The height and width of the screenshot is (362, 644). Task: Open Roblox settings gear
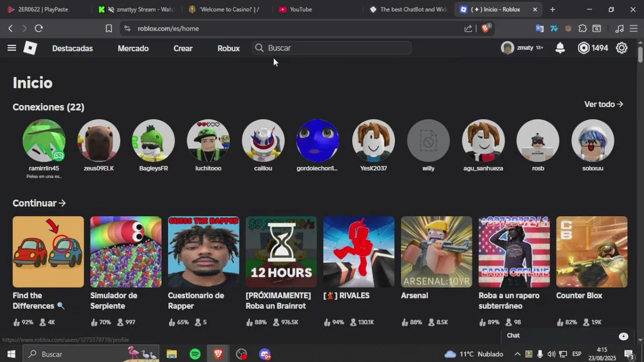(x=622, y=48)
